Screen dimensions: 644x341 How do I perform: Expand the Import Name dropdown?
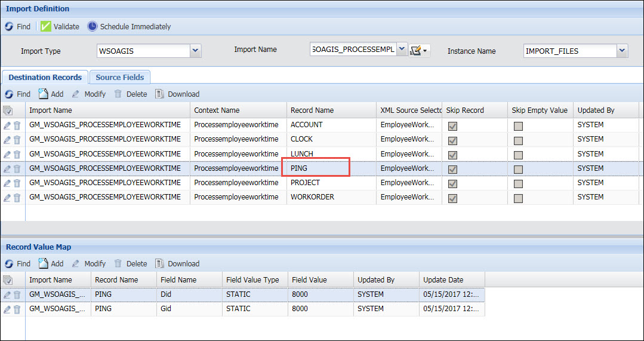pyautogui.click(x=401, y=50)
